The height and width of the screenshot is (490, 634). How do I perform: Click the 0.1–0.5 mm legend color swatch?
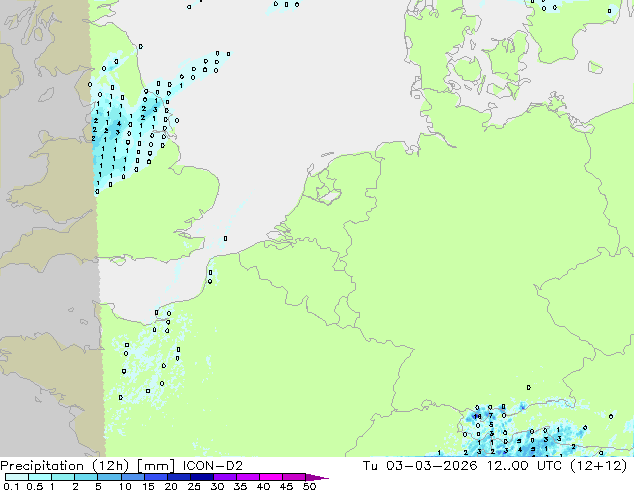pos(17,477)
